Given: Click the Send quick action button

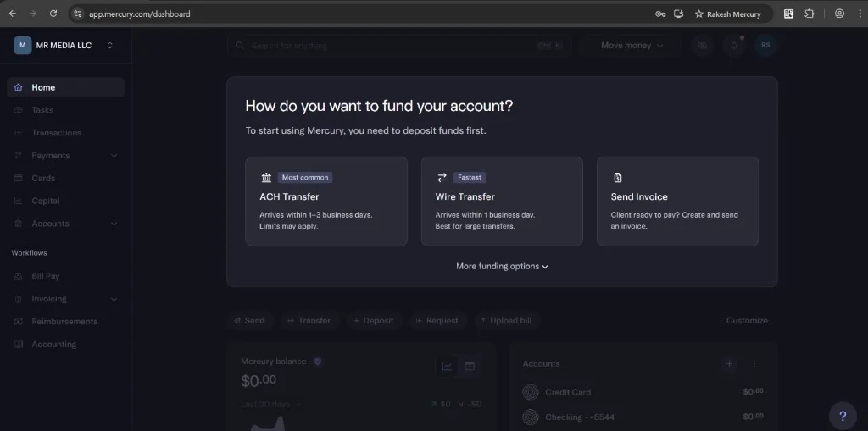Looking at the screenshot, I should coord(250,320).
